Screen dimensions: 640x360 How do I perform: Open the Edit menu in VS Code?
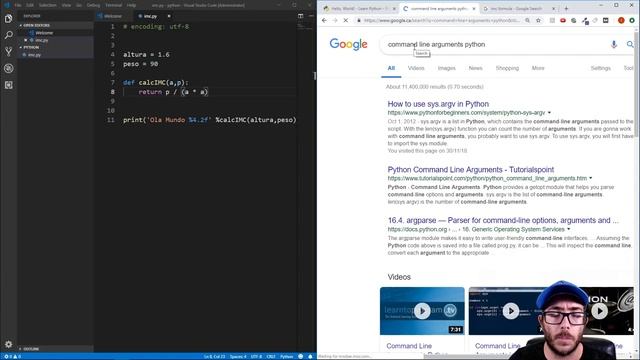[30, 5]
